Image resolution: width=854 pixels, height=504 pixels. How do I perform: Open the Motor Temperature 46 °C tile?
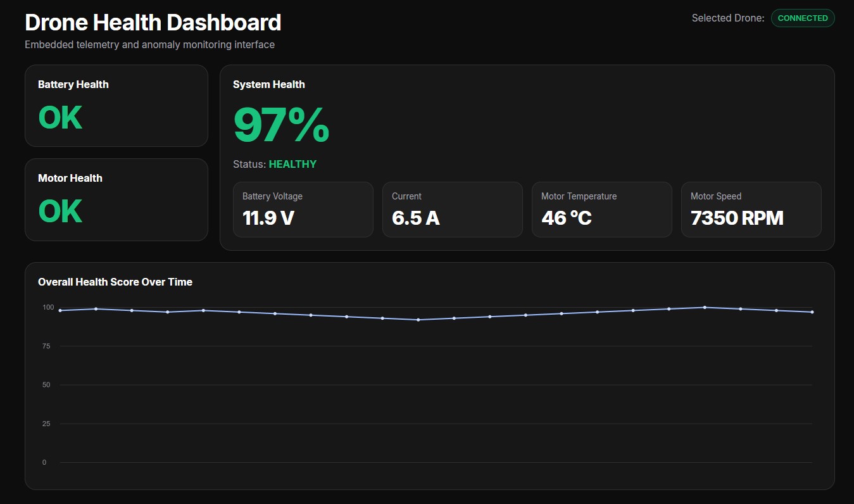tap(602, 210)
